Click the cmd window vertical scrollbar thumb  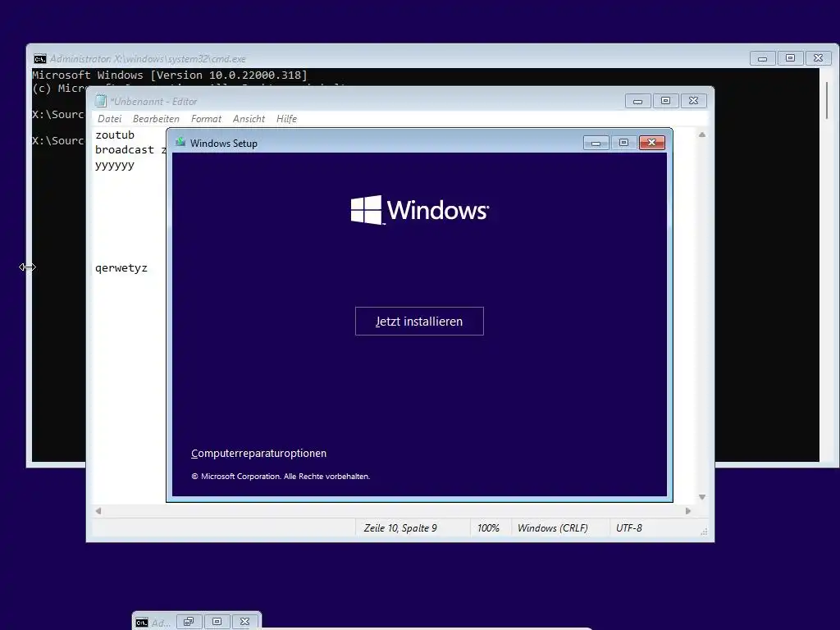point(827,100)
